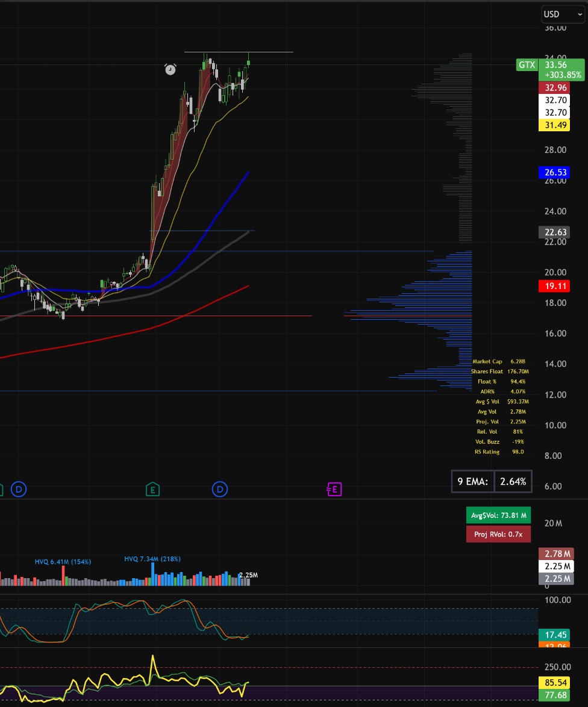Click the RS Rating 98.0 stat
588x707 pixels.
[x=499, y=452]
